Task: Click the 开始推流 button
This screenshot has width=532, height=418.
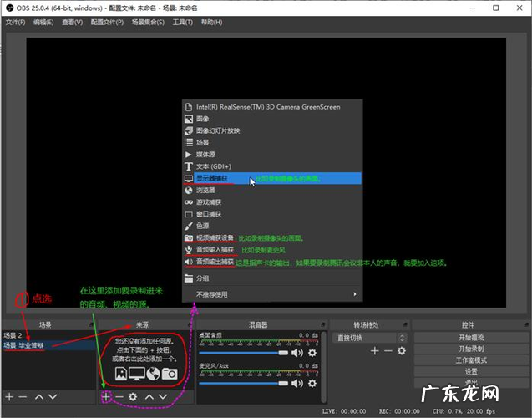Action: (471, 337)
